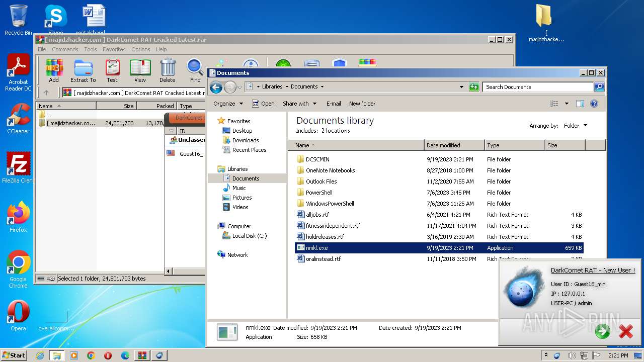Open Acrobat Reader DC desktop icon
This screenshot has height=362, width=644.
click(x=18, y=73)
